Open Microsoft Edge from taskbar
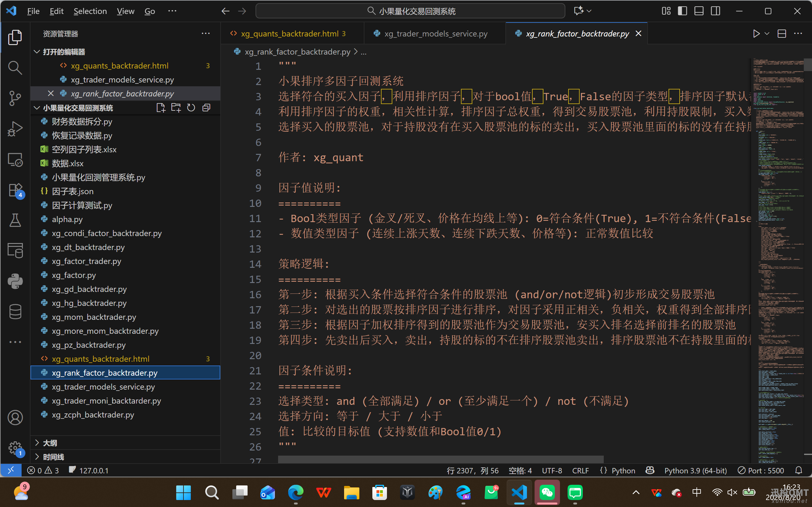 (296, 492)
